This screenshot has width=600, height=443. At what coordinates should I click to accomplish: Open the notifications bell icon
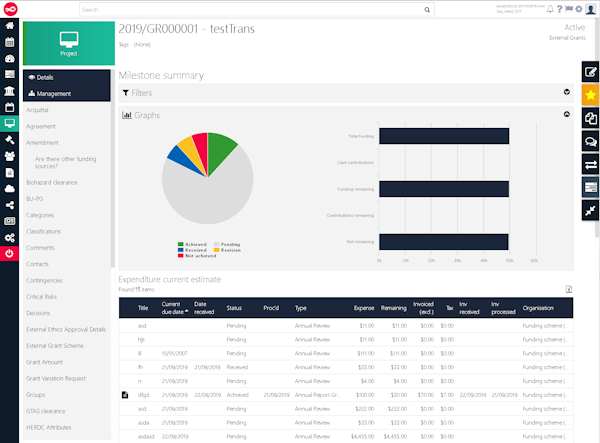[x=550, y=9]
